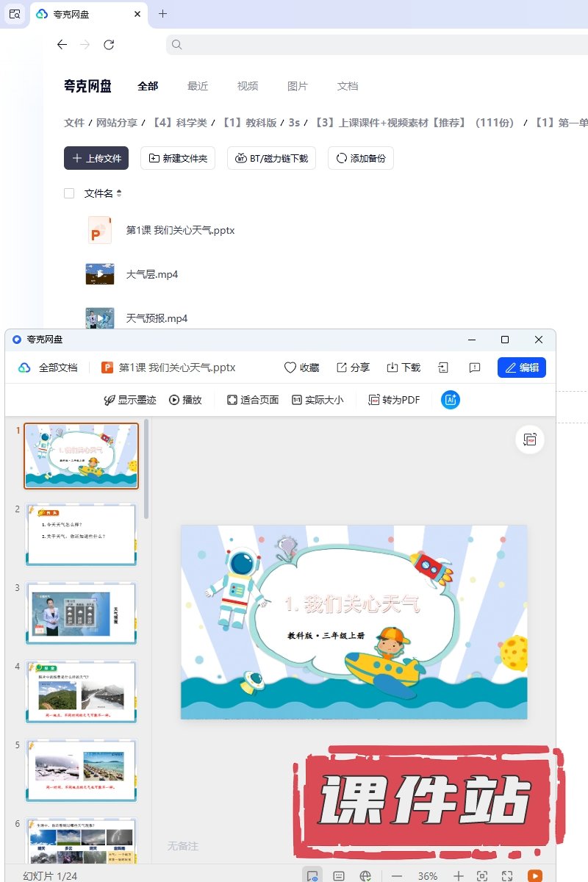This screenshot has height=882, width=588.
Task: Tick the select-all checkbox beside 文件名
Action: (69, 193)
